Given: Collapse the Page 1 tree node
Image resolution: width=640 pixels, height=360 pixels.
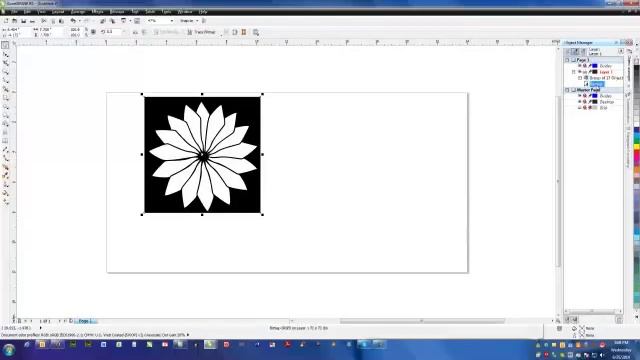Looking at the screenshot, I should pyautogui.click(x=567, y=60).
